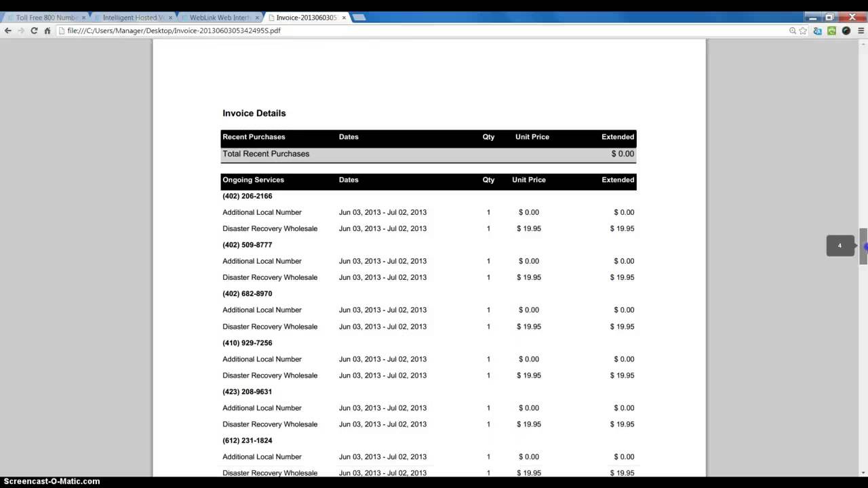This screenshot has width=868, height=488.
Task: Open the browser home page icon
Action: coord(47,30)
